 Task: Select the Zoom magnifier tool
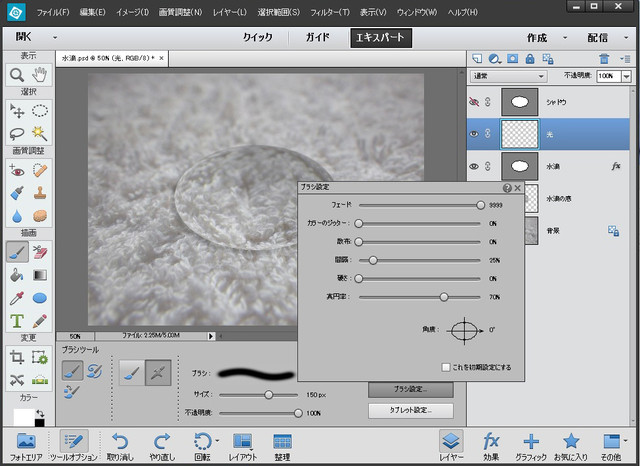(x=17, y=74)
